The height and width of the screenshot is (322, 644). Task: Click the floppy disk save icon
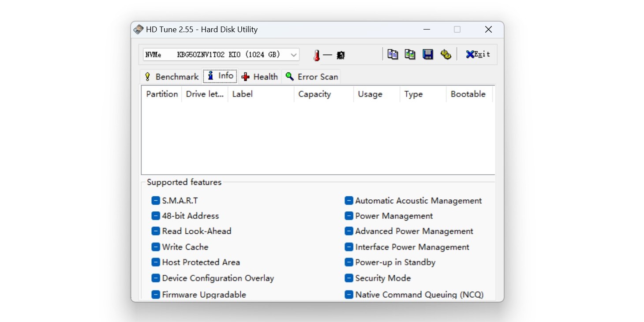427,54
